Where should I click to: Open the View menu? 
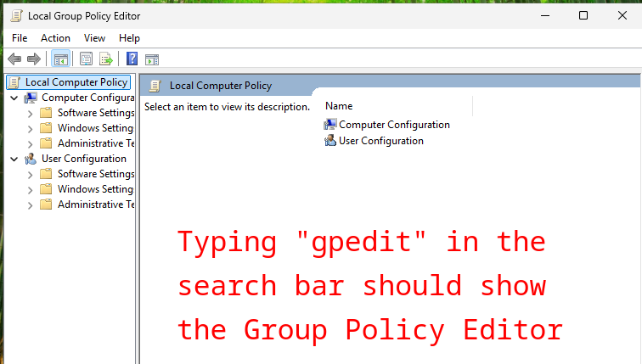click(94, 38)
